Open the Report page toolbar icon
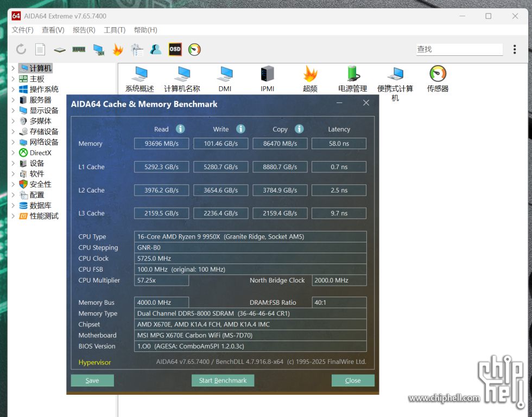This screenshot has height=417, width=532. [x=40, y=49]
